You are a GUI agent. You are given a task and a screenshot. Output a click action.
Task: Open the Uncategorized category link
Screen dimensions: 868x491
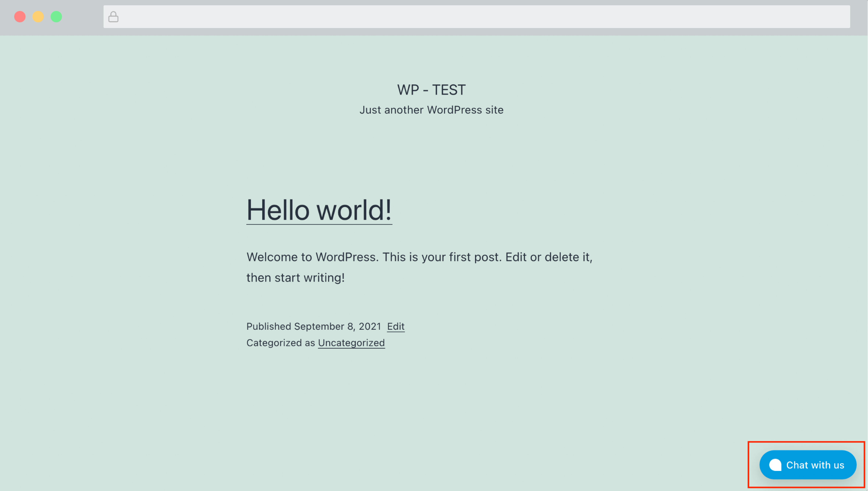pyautogui.click(x=351, y=343)
